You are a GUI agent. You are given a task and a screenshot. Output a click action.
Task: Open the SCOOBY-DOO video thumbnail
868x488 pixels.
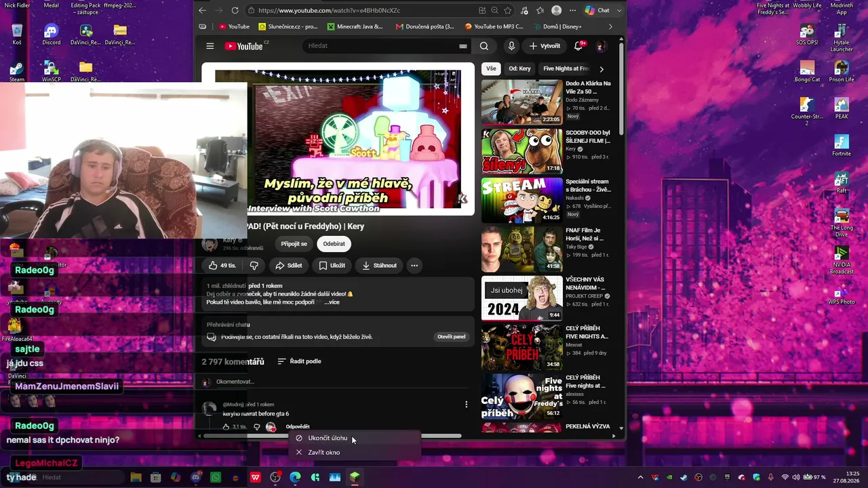522,151
